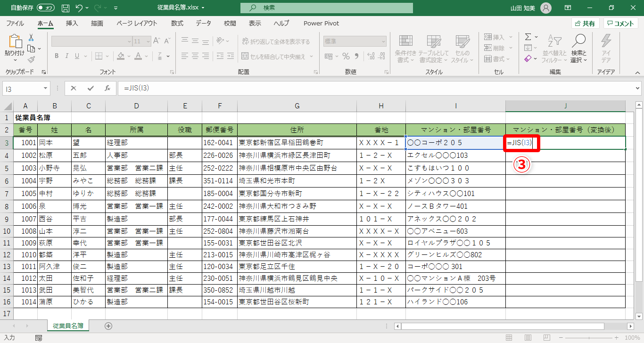Undo the last action
644x343 pixels.
(79, 8)
